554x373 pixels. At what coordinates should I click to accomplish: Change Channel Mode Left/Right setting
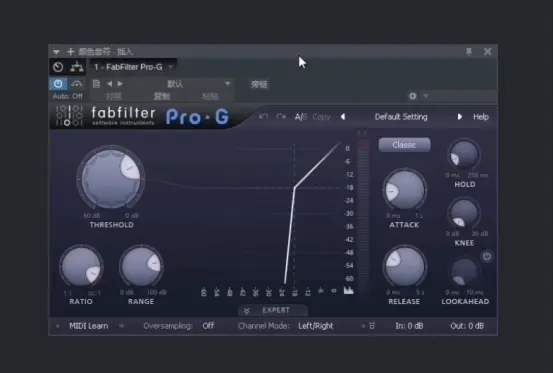[x=316, y=326]
